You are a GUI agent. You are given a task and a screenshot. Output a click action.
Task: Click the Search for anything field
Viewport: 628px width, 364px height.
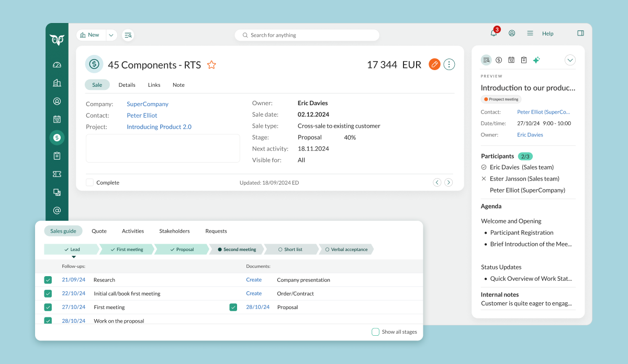pyautogui.click(x=307, y=35)
